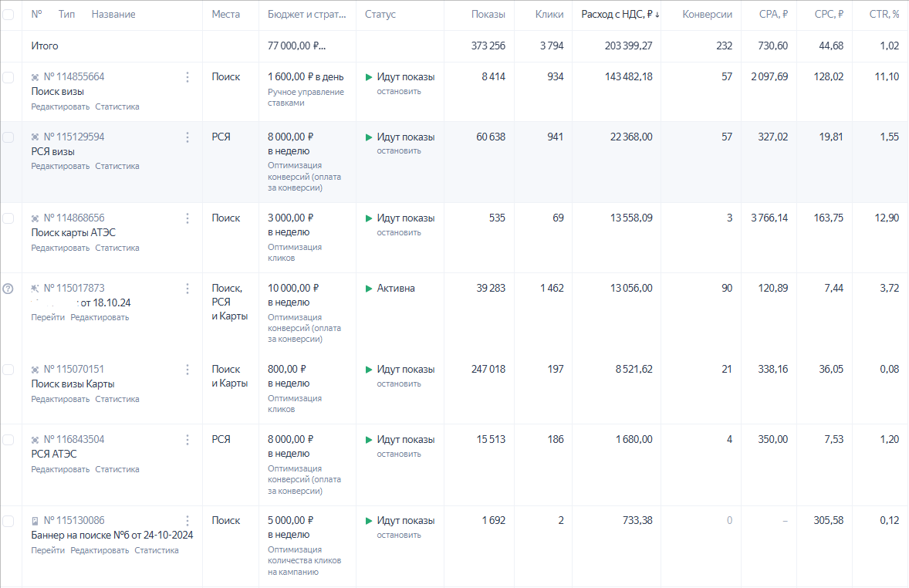The height and width of the screenshot is (588, 909).
Task: Open Статистика link under РСЯ визы
Action: (x=117, y=167)
